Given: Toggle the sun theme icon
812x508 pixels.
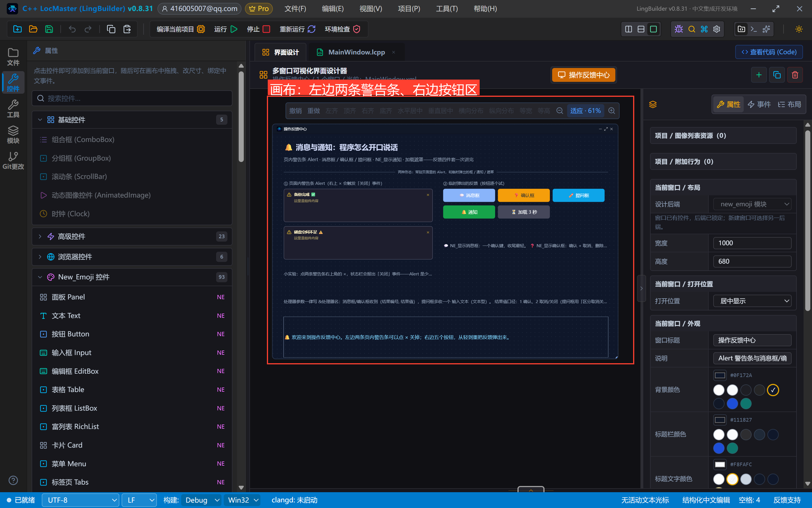Looking at the screenshot, I should (799, 29).
